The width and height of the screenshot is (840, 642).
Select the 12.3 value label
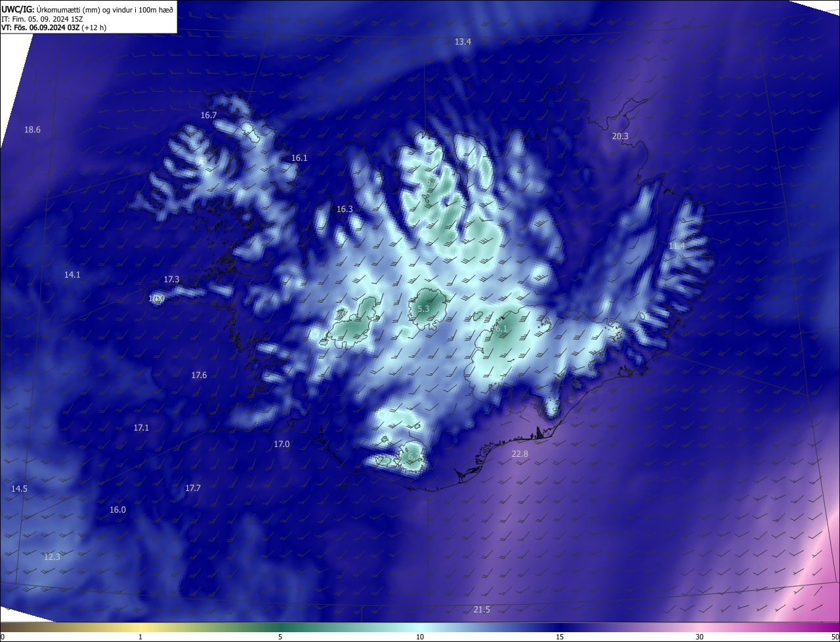click(x=52, y=557)
